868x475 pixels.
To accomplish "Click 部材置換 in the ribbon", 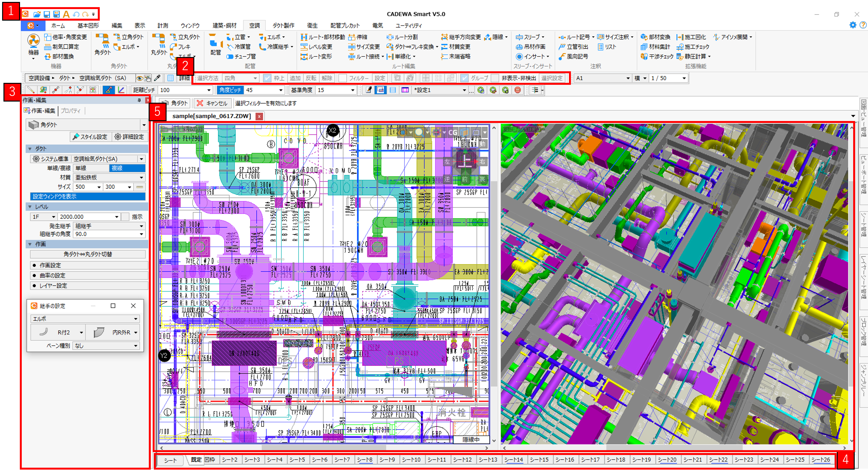I will (x=59, y=56).
